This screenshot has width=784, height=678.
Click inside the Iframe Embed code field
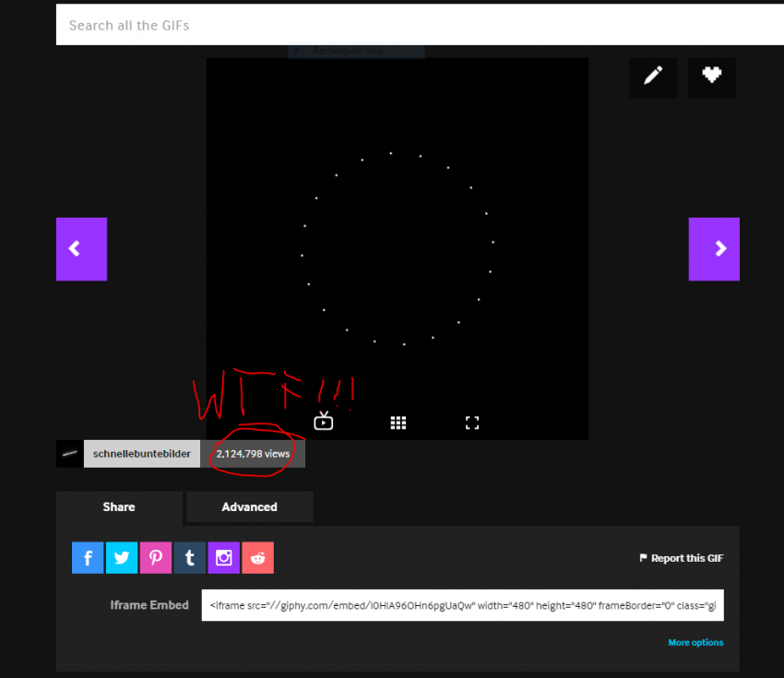coord(462,605)
